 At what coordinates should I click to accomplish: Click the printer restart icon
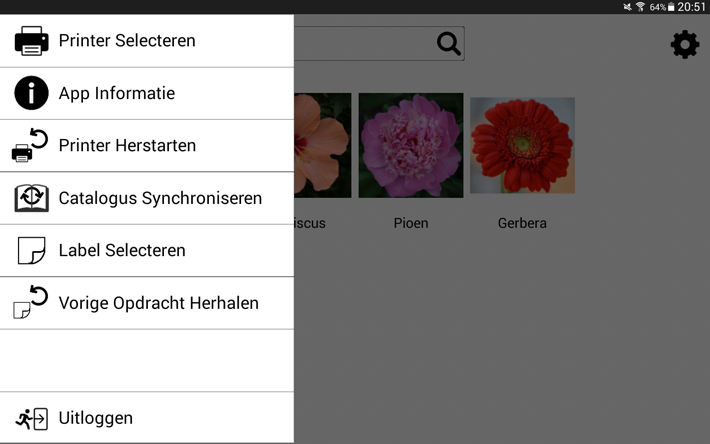[31, 145]
